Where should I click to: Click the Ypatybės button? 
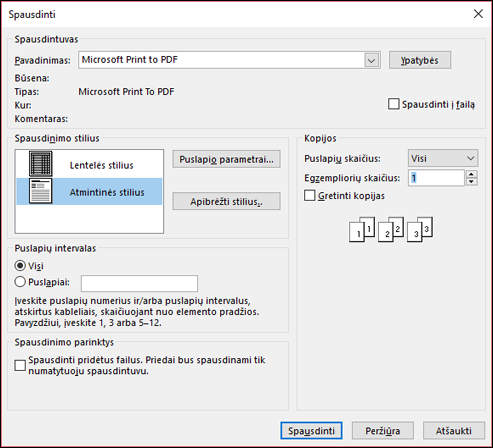pyautogui.click(x=420, y=60)
